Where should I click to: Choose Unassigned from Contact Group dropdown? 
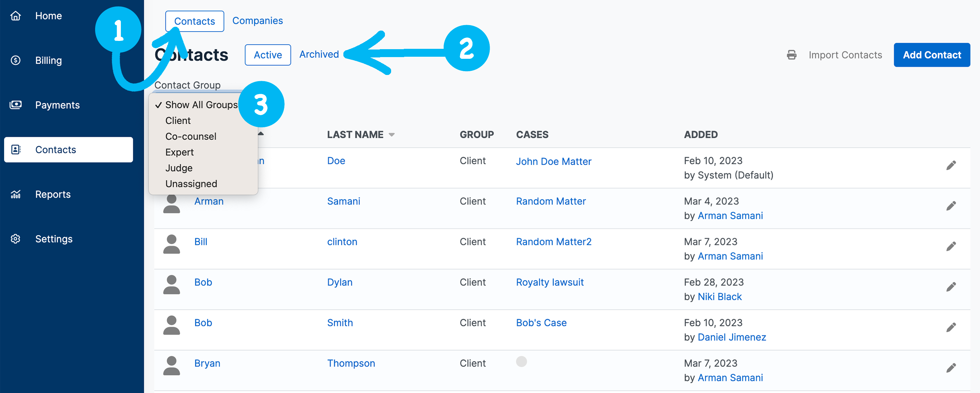(x=191, y=184)
